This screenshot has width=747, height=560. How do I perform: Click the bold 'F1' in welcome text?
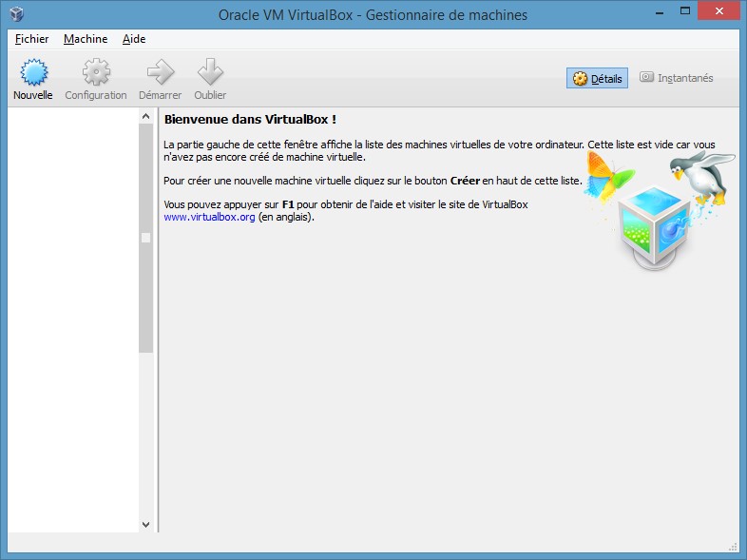tap(288, 204)
